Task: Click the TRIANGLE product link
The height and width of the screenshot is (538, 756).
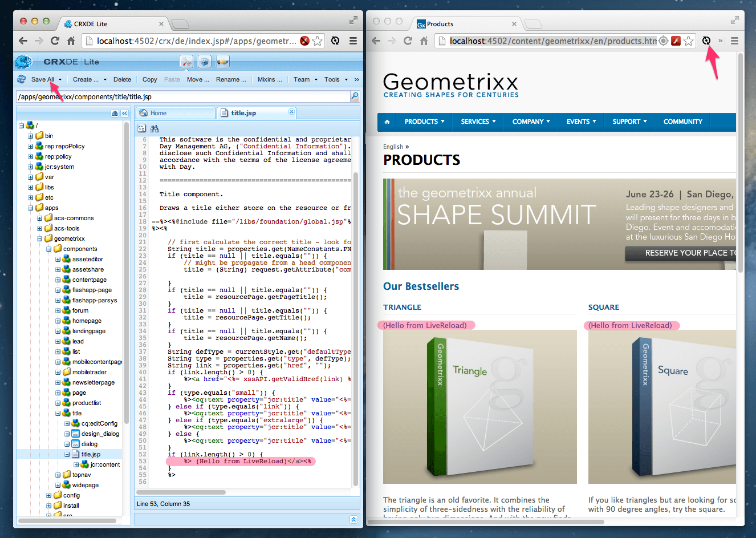Action: 402,307
